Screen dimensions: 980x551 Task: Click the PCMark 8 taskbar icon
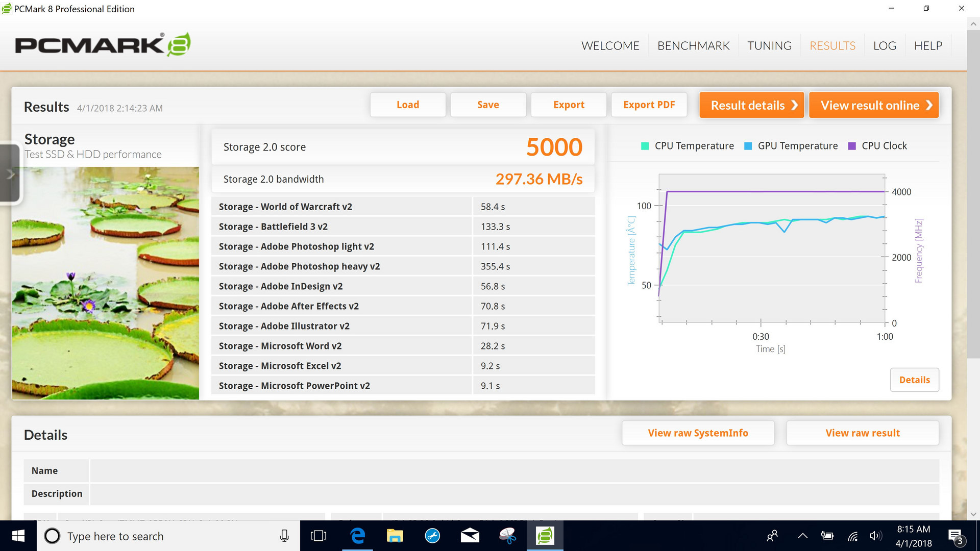coord(545,536)
